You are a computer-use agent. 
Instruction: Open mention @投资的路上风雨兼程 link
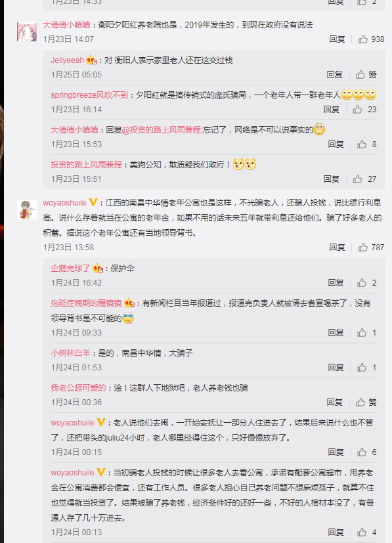[162, 130]
